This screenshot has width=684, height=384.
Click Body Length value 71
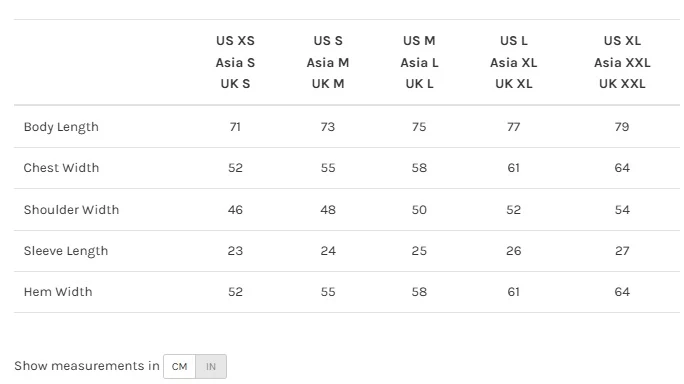pyautogui.click(x=235, y=127)
